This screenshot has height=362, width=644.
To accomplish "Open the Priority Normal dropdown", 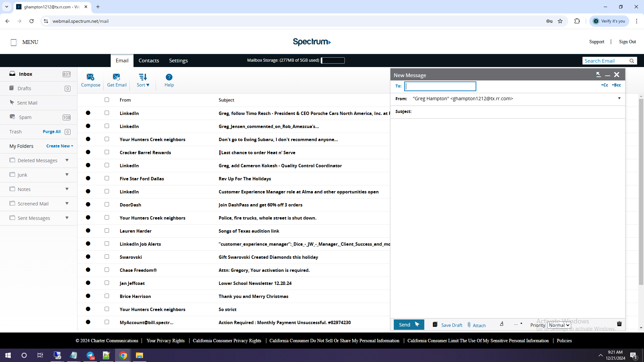I will (x=559, y=325).
